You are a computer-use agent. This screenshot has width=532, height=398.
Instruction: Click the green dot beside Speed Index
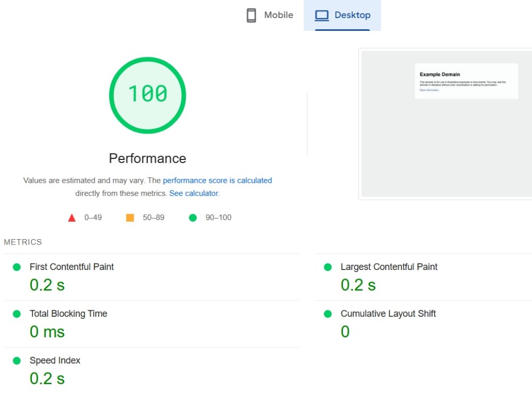tap(16, 361)
